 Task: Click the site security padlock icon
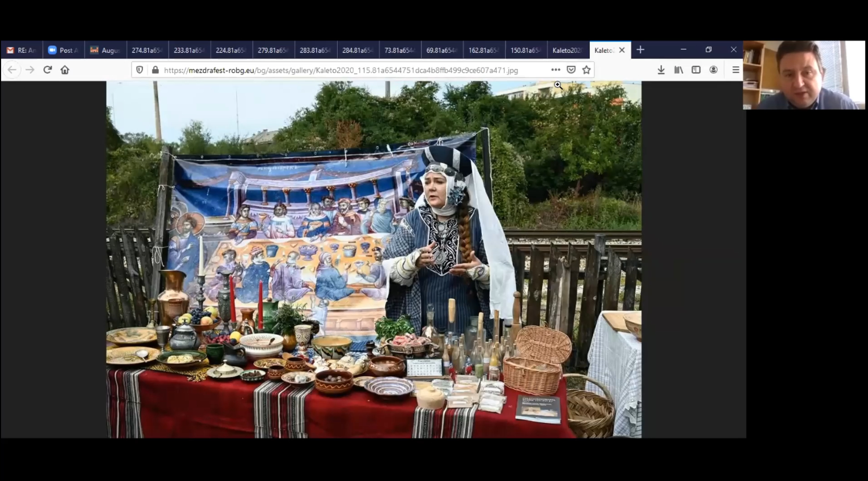155,70
